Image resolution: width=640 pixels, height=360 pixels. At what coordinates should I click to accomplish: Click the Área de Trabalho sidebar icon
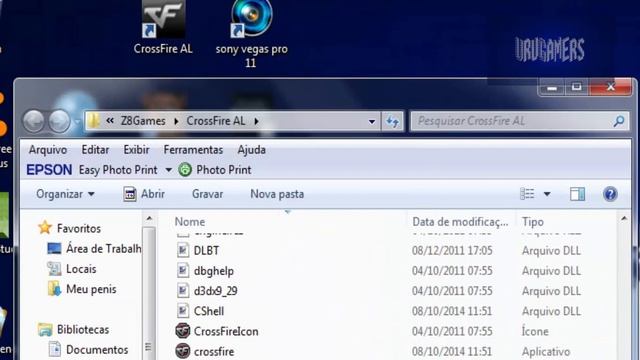click(x=54, y=248)
